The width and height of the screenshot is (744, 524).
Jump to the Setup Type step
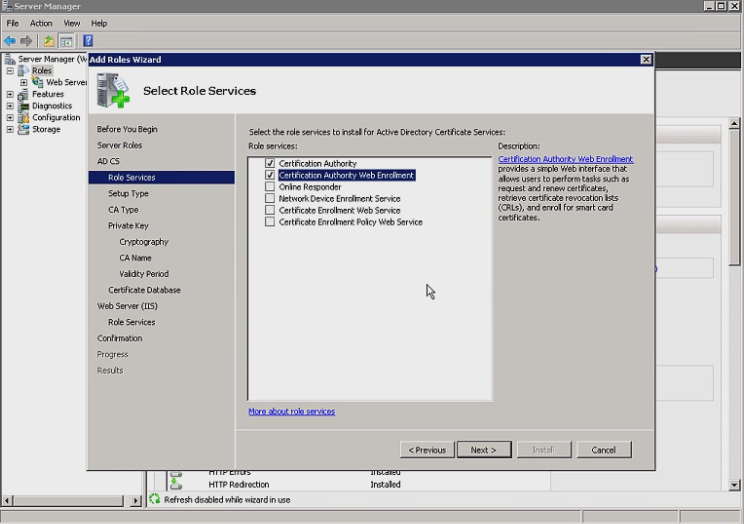[x=128, y=194]
